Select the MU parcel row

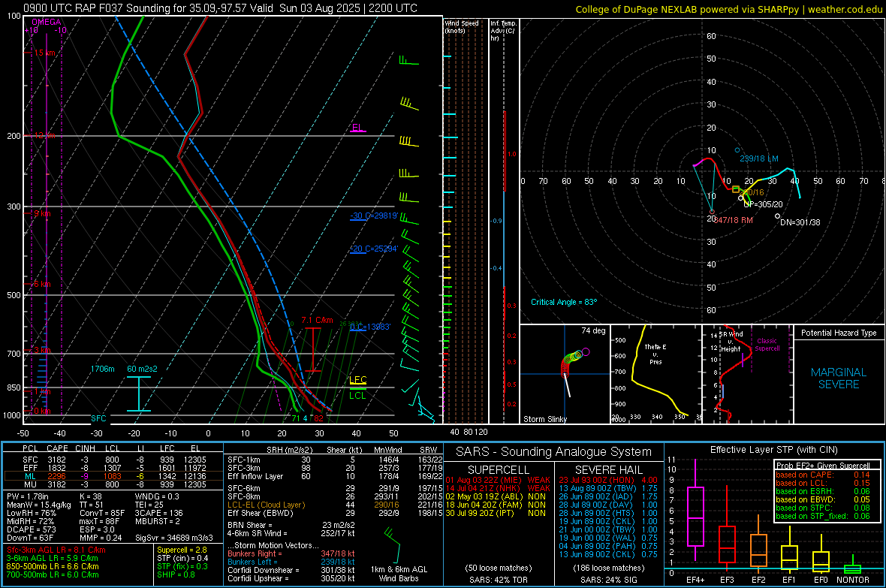click(113, 484)
